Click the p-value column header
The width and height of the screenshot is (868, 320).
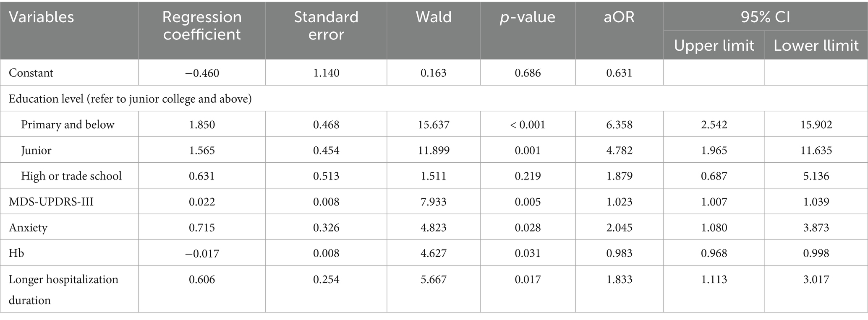(x=528, y=17)
